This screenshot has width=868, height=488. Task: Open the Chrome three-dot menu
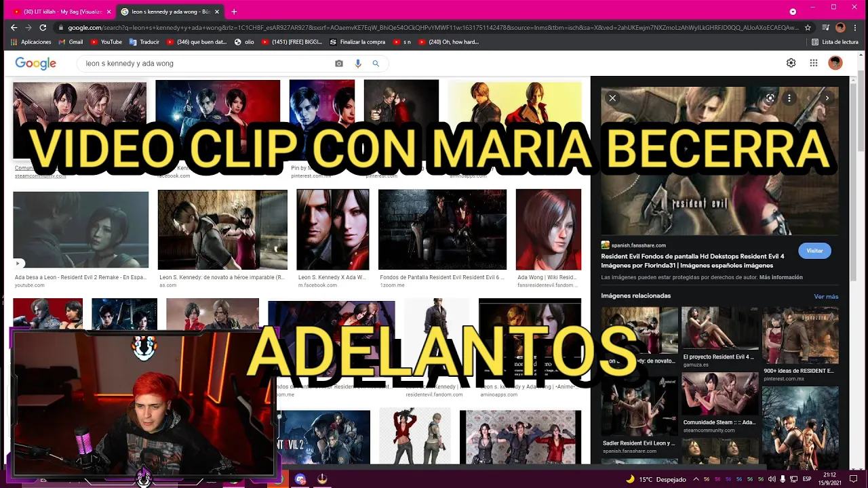(x=856, y=28)
